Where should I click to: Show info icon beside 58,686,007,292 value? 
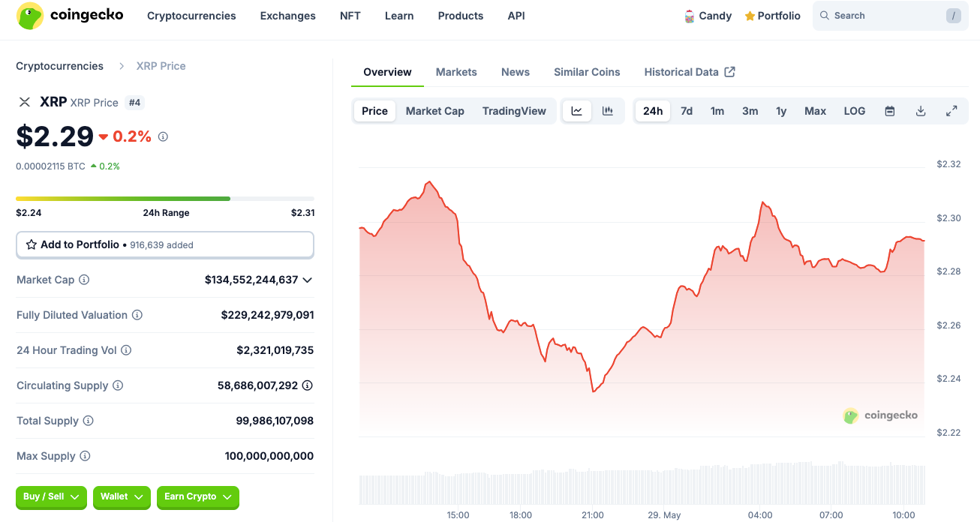pos(308,385)
